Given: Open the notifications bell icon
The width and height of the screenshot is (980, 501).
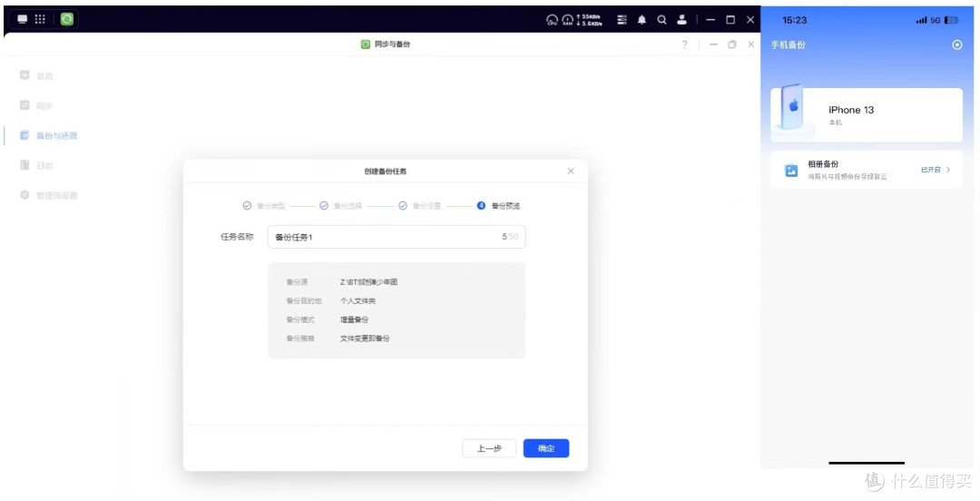Looking at the screenshot, I should [x=642, y=20].
